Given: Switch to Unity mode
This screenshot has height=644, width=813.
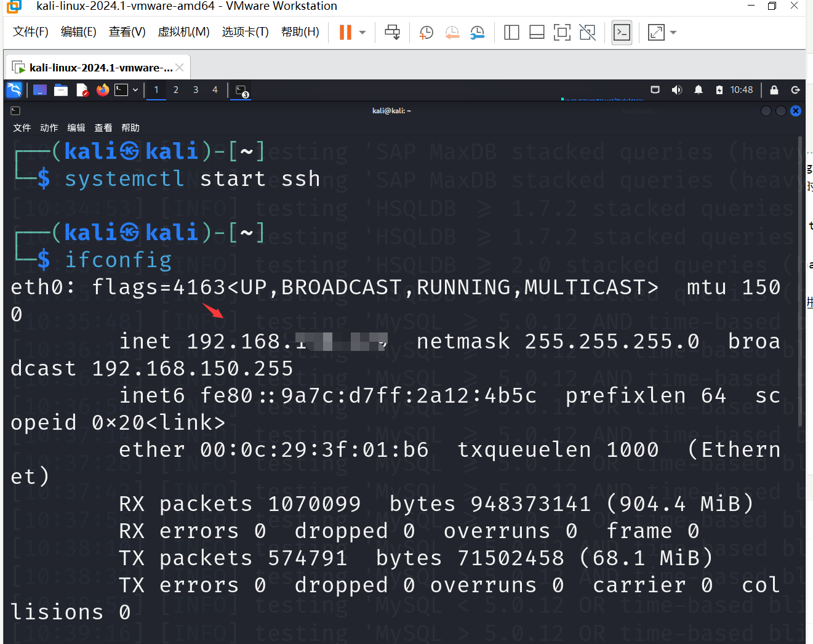Looking at the screenshot, I should 588,33.
